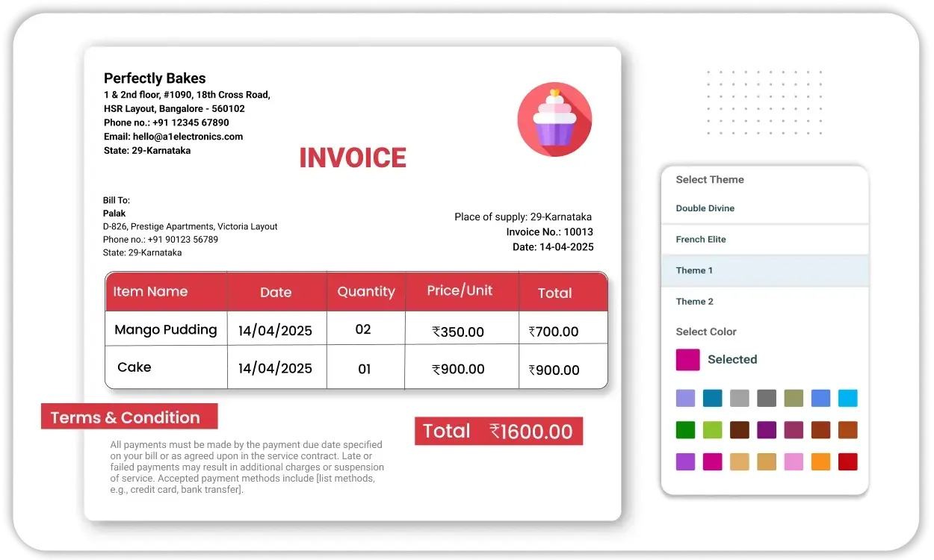Select the light pink color swatch
The width and height of the screenshot is (934, 560).
click(x=794, y=461)
